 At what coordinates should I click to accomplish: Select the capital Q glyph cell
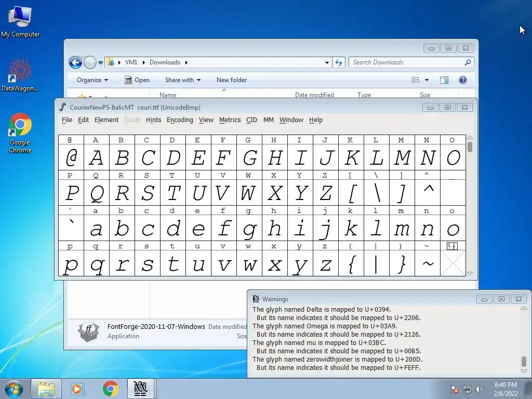click(96, 193)
